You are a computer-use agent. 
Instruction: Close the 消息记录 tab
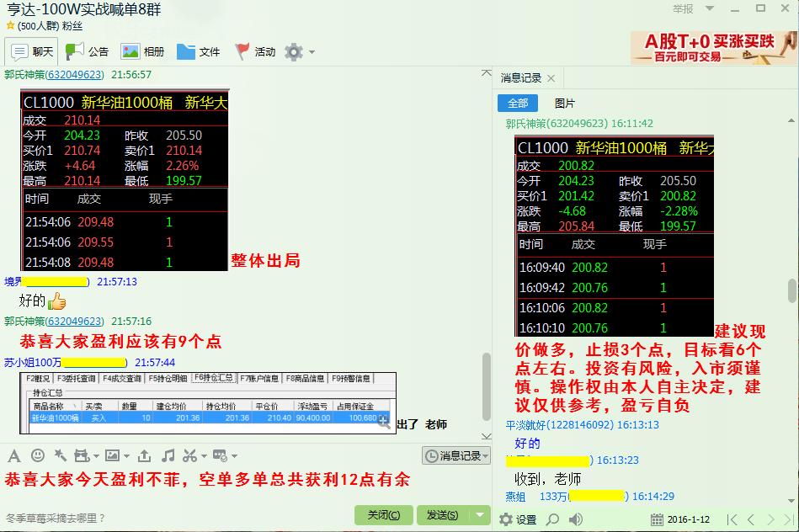pyautogui.click(x=551, y=78)
